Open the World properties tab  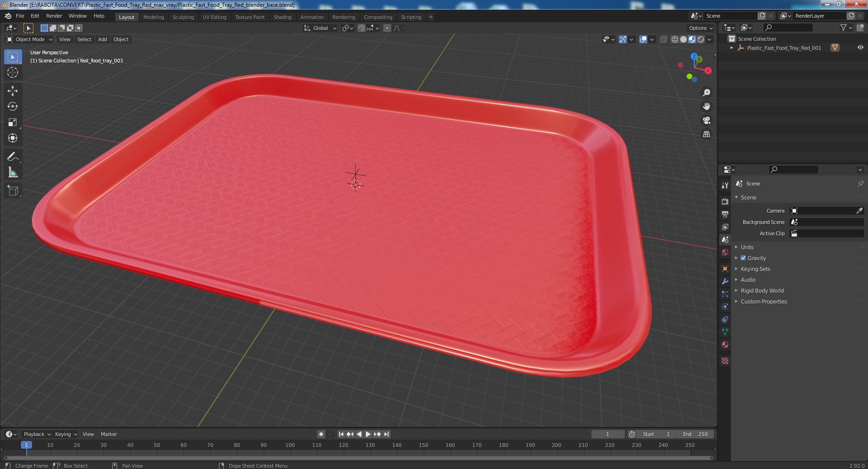[725, 252]
